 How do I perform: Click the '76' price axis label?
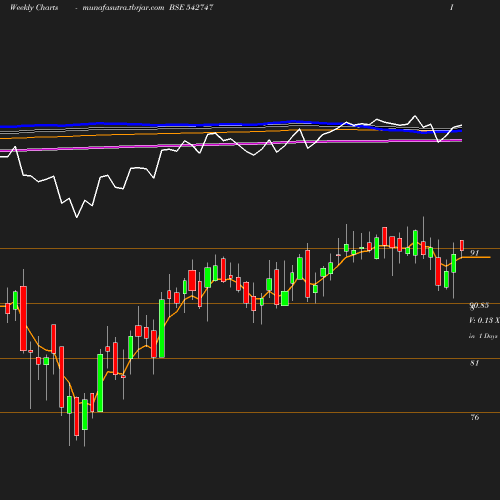(475, 417)
